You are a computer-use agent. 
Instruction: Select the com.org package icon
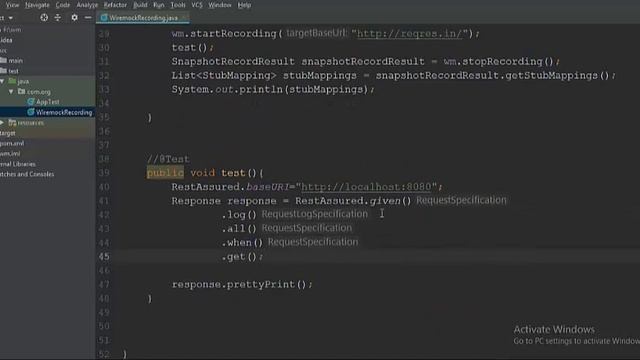[x=22, y=91]
